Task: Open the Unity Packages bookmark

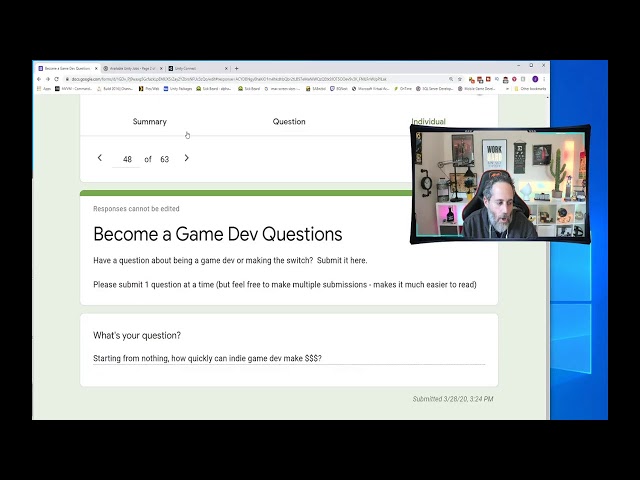Action: coord(178,89)
